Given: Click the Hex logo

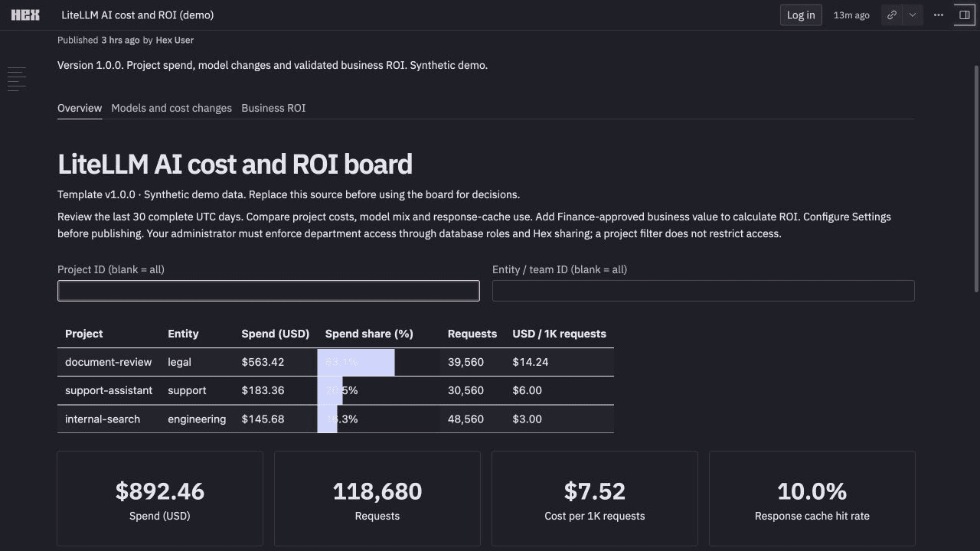Looking at the screenshot, I should [x=25, y=15].
